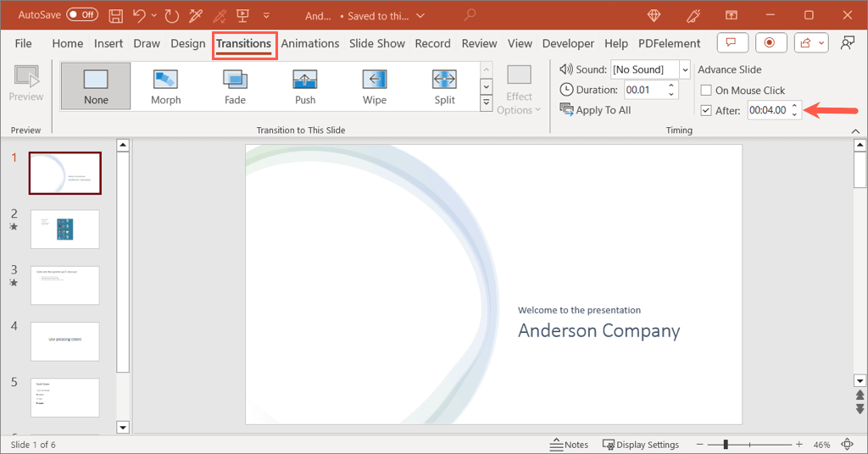Click the Microsoft 365 premium diamond icon
This screenshot has width=868, height=454.
pos(654,15)
